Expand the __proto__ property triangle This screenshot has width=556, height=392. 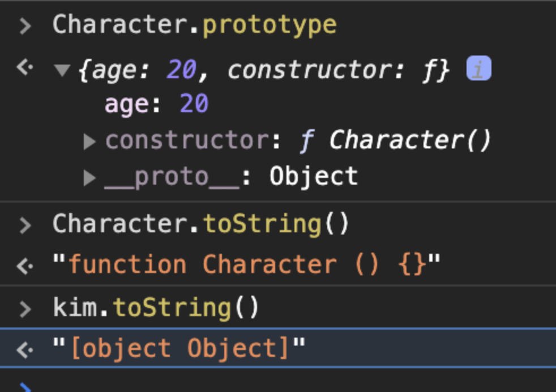(89, 178)
